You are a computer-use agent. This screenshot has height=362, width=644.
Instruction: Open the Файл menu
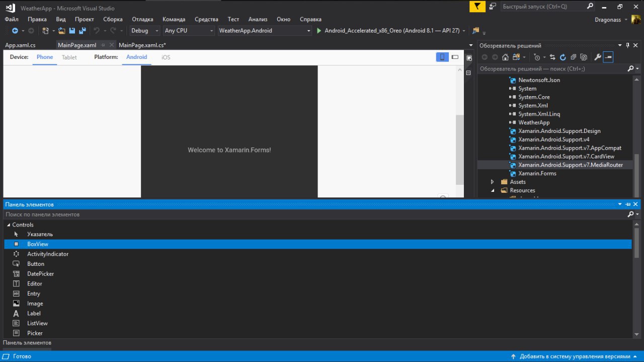click(x=12, y=19)
